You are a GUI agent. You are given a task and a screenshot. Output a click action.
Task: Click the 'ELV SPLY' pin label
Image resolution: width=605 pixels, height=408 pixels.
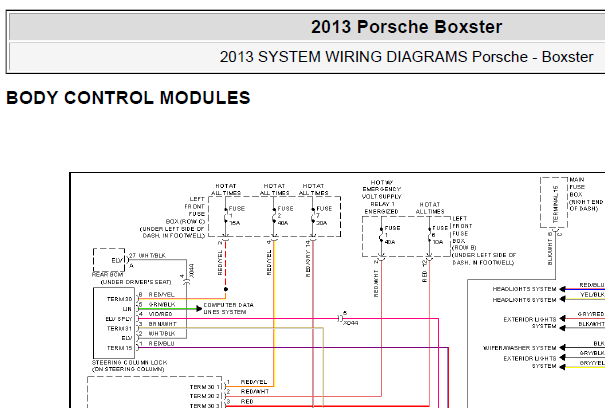pos(119,319)
